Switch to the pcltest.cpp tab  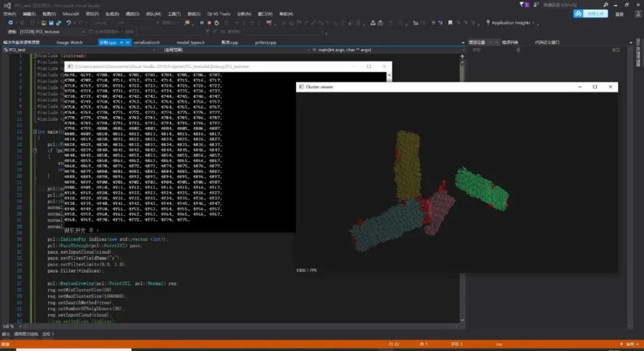(x=265, y=42)
